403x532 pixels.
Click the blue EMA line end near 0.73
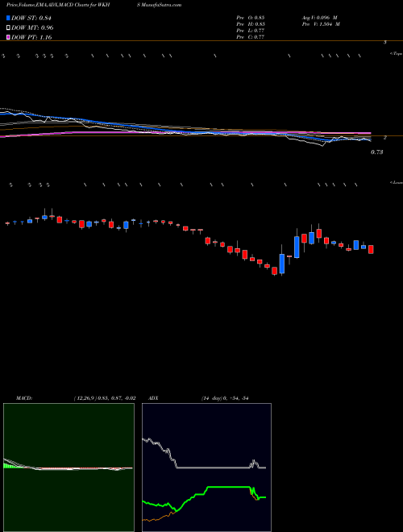coord(369,139)
